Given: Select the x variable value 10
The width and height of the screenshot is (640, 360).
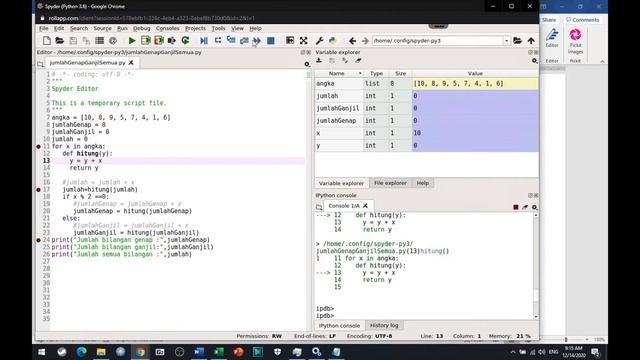Looking at the screenshot, I should coord(475,133).
